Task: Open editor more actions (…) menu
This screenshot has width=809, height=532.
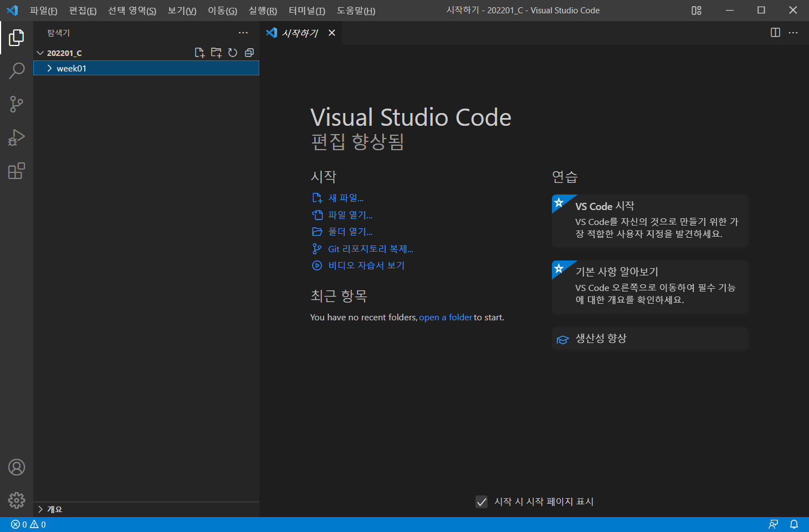Action: [x=793, y=33]
